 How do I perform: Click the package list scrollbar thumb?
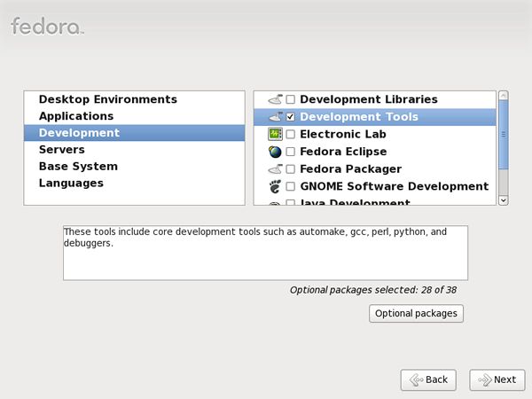click(504, 135)
